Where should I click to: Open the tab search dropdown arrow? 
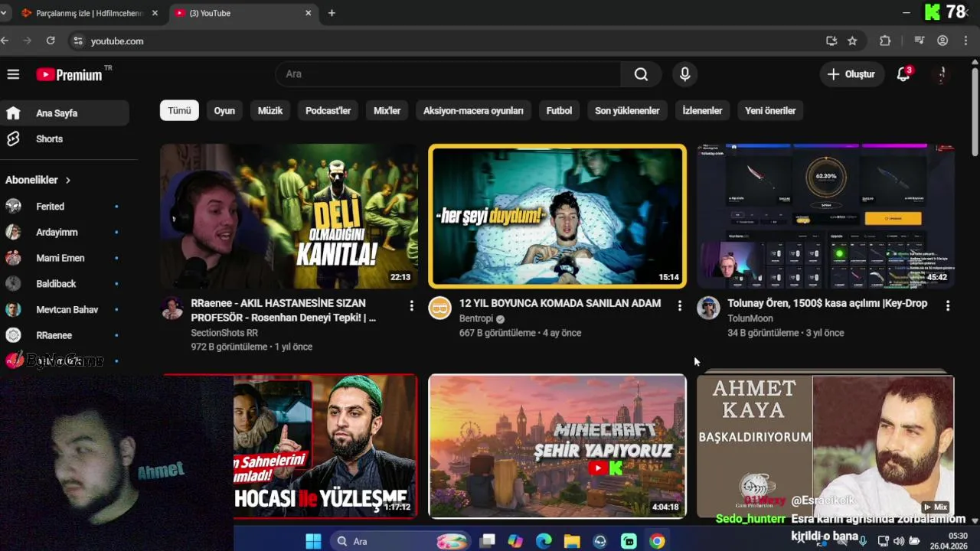click(4, 13)
